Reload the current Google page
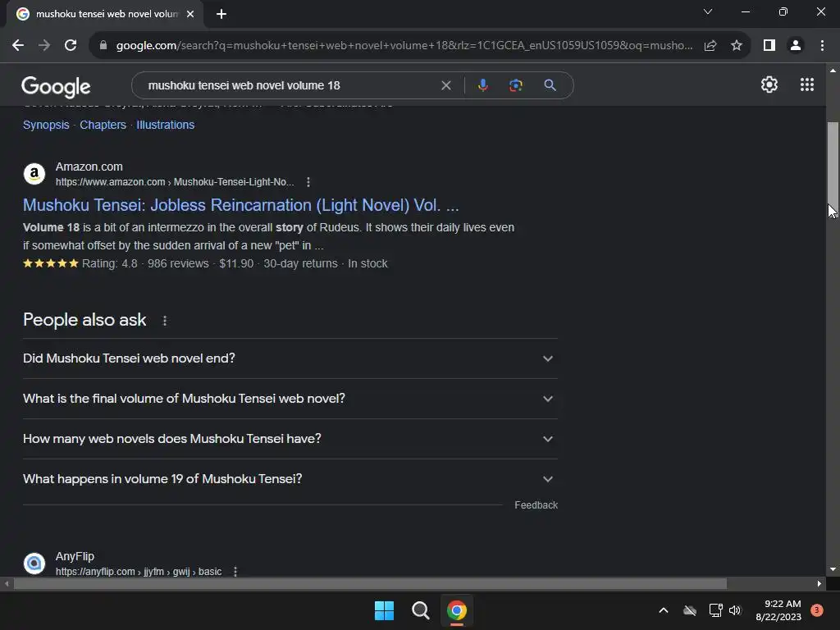Viewport: 840px width, 630px height. point(71,46)
